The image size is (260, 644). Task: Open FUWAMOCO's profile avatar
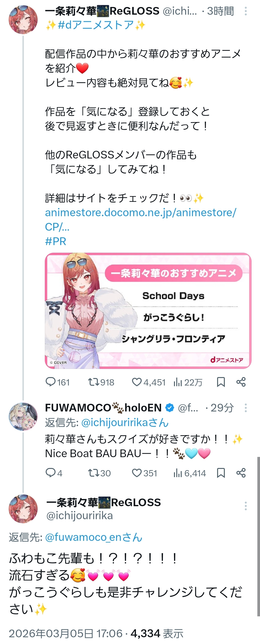tap(23, 417)
